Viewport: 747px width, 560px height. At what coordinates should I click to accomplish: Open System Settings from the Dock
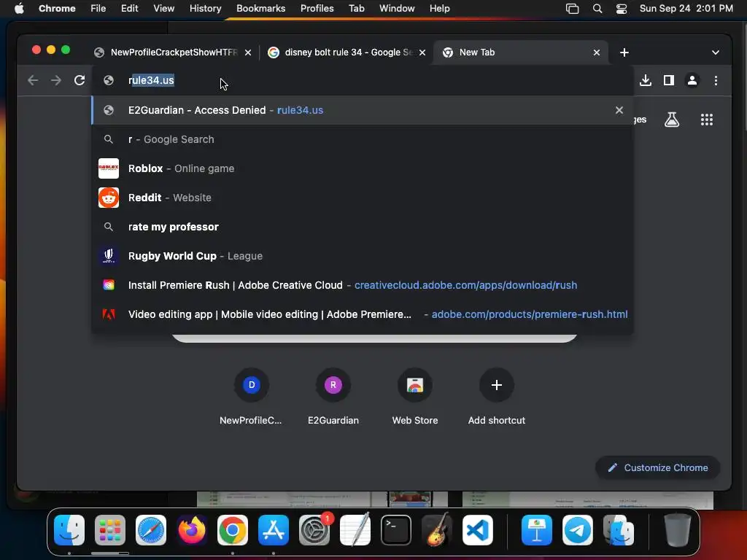(x=314, y=530)
